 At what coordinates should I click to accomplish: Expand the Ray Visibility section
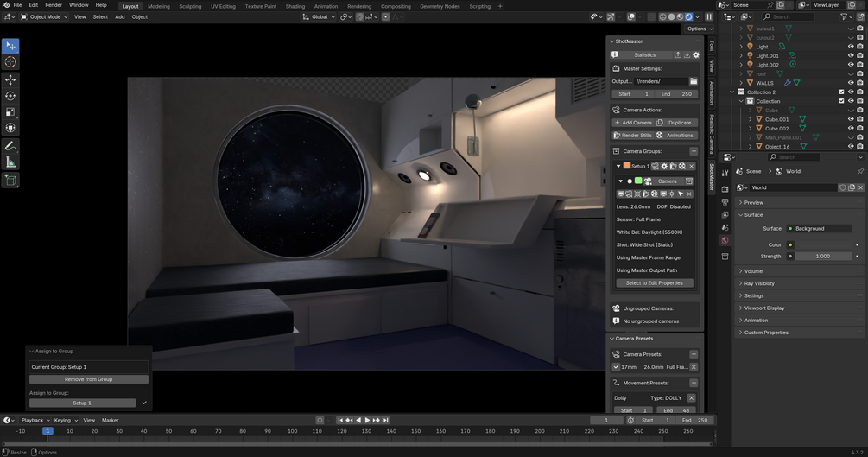coord(759,283)
